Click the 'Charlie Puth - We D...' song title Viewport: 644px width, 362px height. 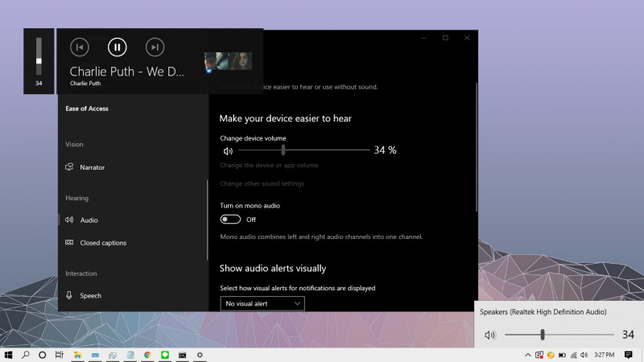(x=127, y=72)
